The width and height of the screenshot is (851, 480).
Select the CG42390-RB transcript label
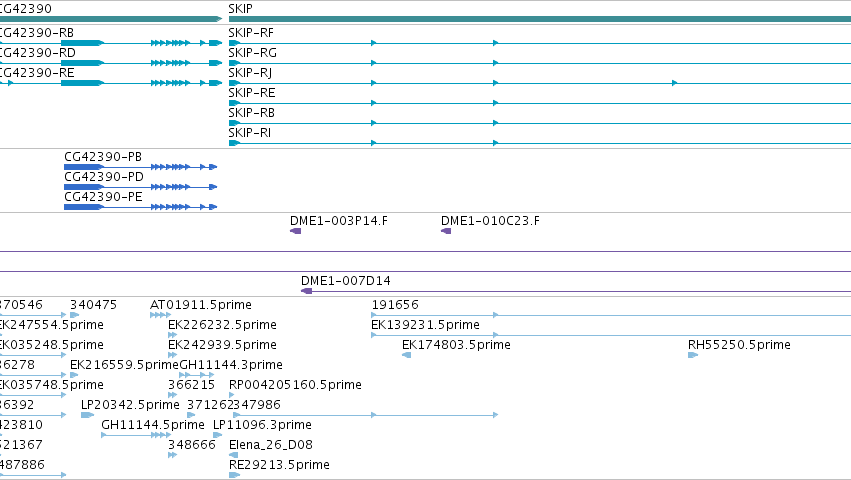pos(37,33)
